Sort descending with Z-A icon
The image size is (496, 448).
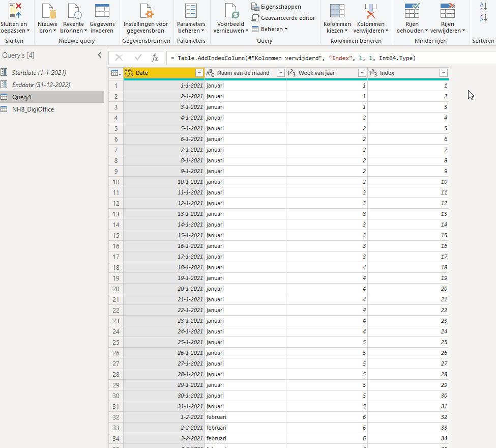pyautogui.click(x=483, y=17)
